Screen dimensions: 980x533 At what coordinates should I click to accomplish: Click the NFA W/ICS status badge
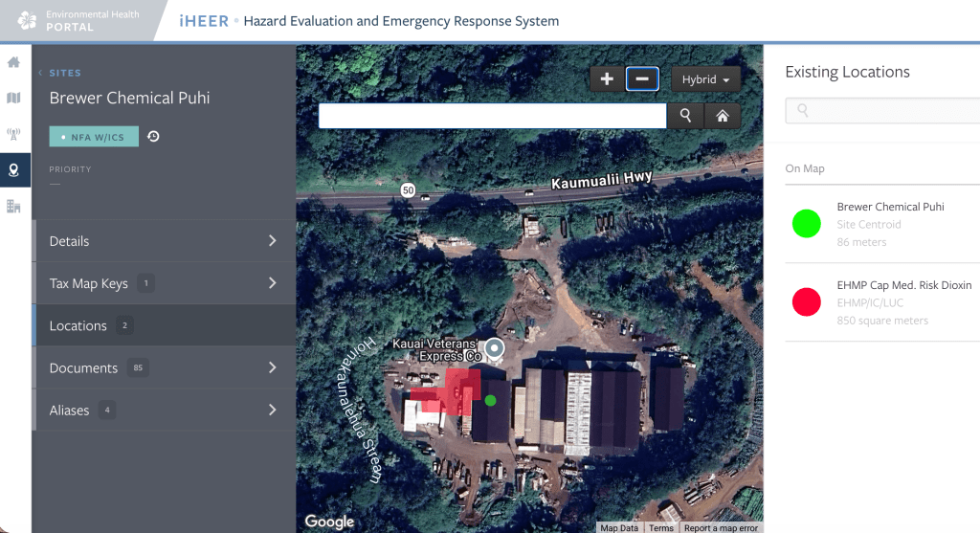coord(94,136)
